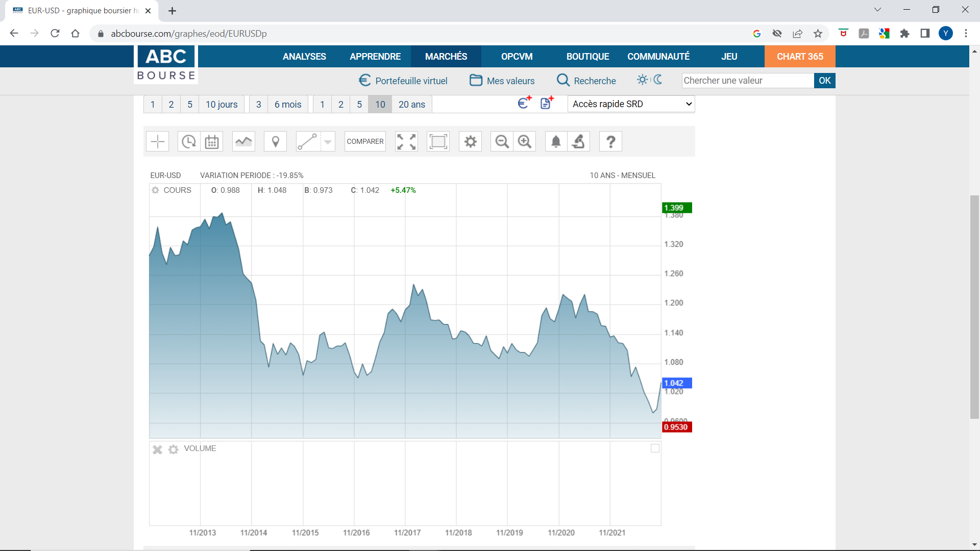
Task: Open chart settings gear
Action: pos(470,141)
